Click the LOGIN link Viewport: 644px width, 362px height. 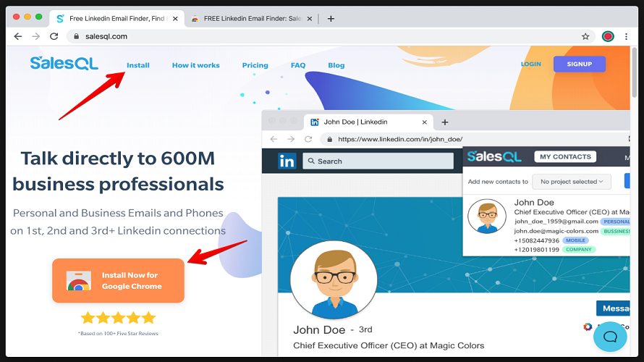[x=531, y=64]
